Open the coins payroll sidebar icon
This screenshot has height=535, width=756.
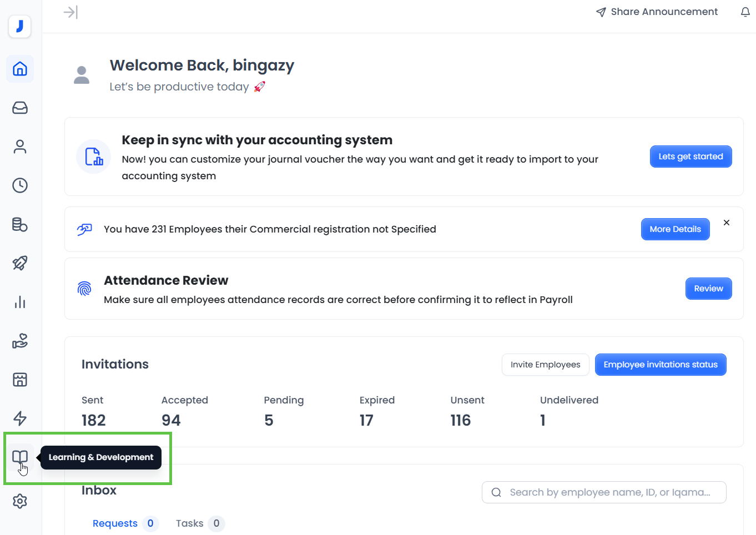pyautogui.click(x=20, y=224)
